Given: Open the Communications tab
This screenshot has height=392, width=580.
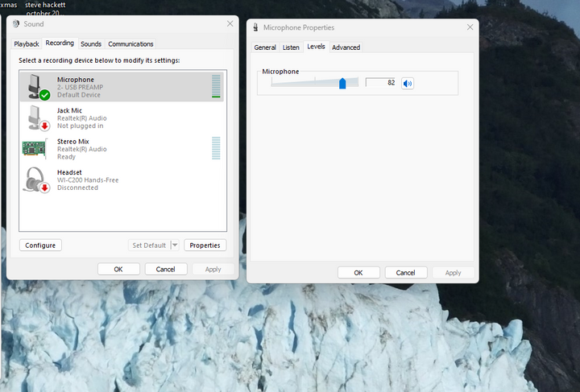Looking at the screenshot, I should (130, 44).
